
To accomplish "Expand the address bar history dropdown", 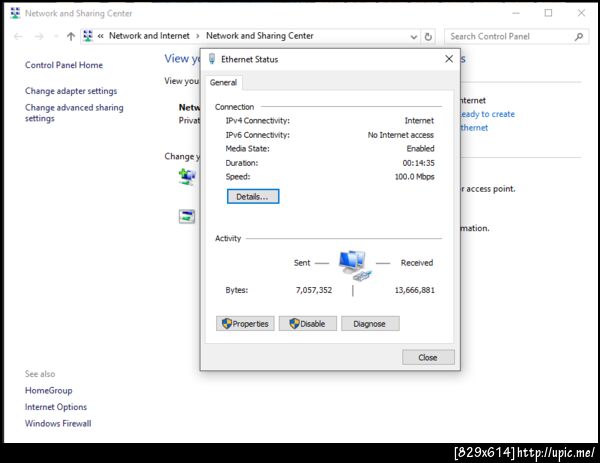I will click(414, 37).
